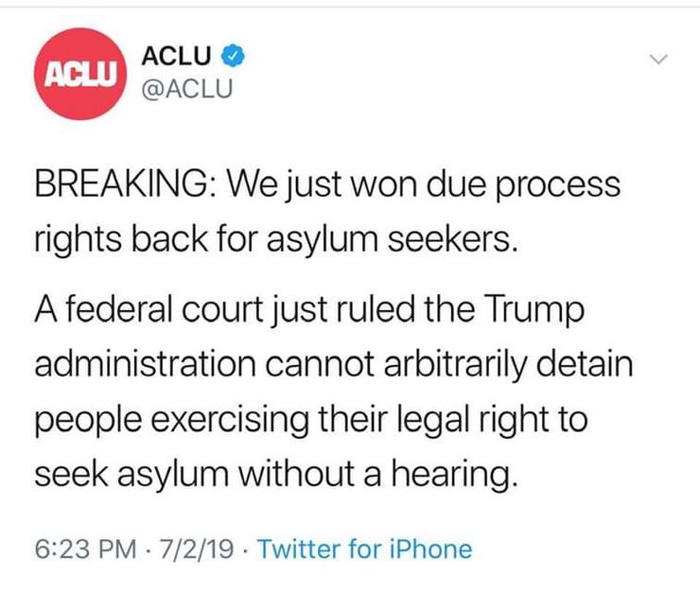
Task: Click the 7/2/19 tweet date
Action: tap(197, 549)
